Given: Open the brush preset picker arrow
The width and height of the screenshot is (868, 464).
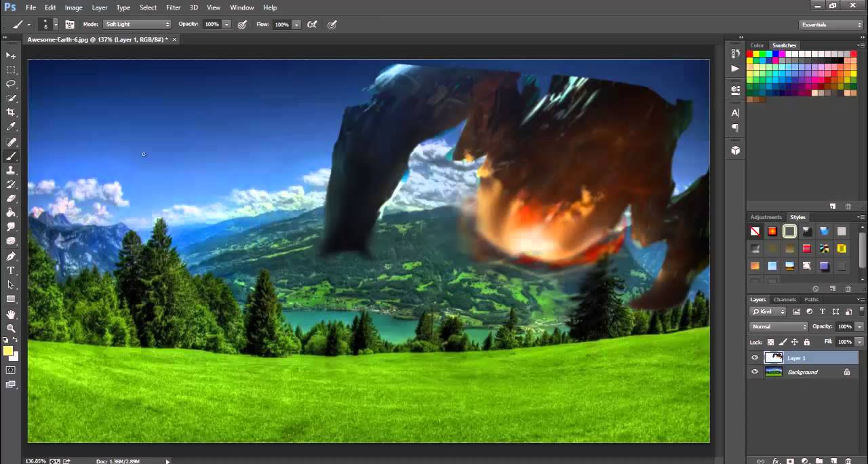Looking at the screenshot, I should click(x=56, y=24).
